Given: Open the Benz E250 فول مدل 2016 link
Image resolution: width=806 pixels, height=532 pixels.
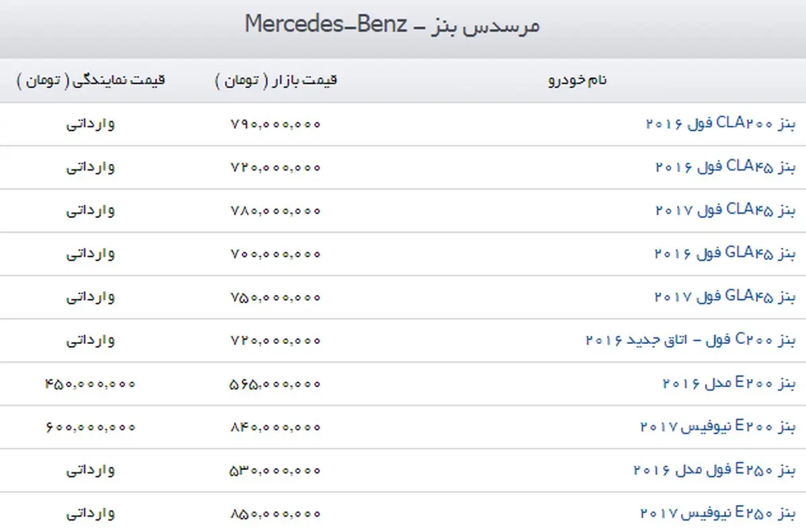Looking at the screenshot, I should point(714,470).
